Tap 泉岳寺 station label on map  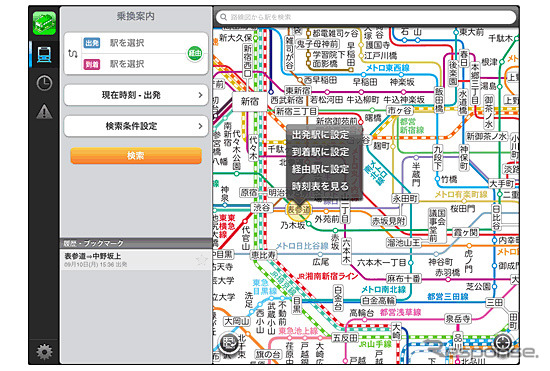(458, 319)
